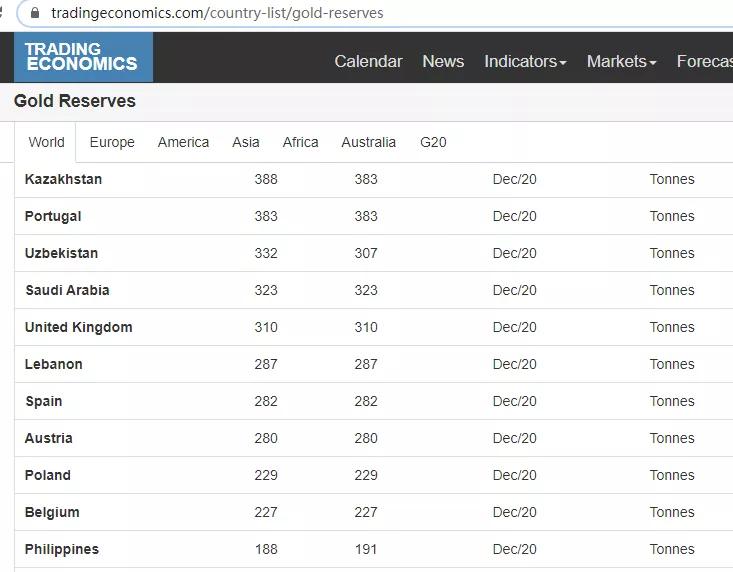
Task: Open the United Kingdom country link
Action: pos(79,327)
